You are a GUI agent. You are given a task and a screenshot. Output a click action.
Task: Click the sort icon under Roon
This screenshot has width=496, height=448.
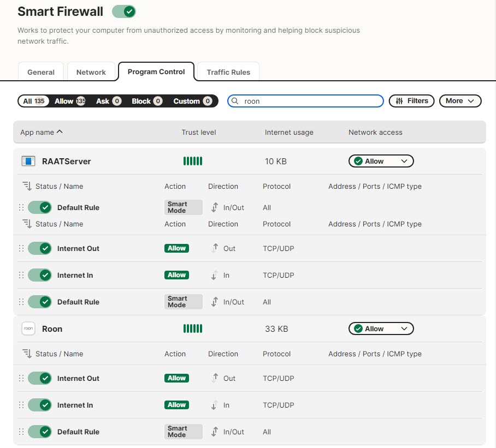pyautogui.click(x=27, y=354)
